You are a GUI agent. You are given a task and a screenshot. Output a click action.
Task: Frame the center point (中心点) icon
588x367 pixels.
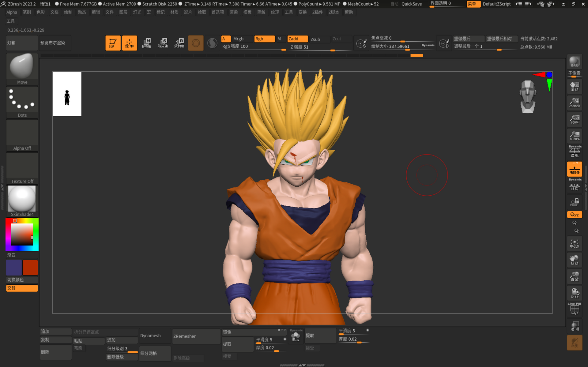click(575, 244)
